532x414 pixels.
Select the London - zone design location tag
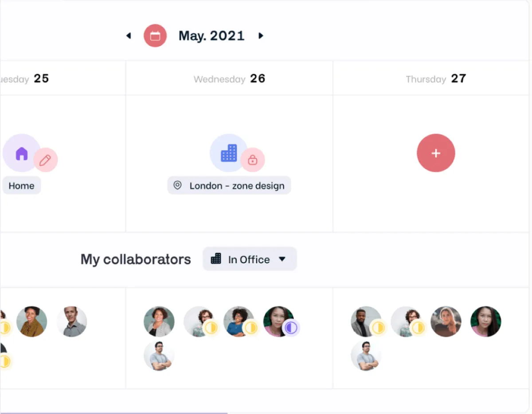pos(229,185)
